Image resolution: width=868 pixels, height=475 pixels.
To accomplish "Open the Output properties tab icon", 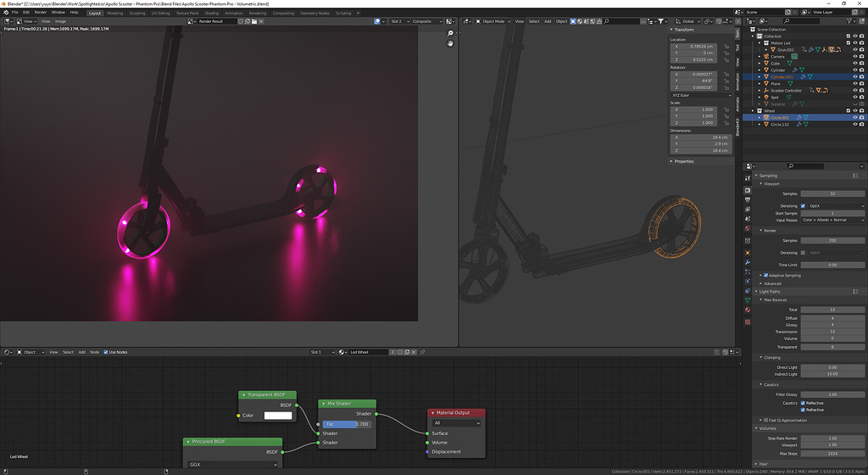I will (x=748, y=200).
